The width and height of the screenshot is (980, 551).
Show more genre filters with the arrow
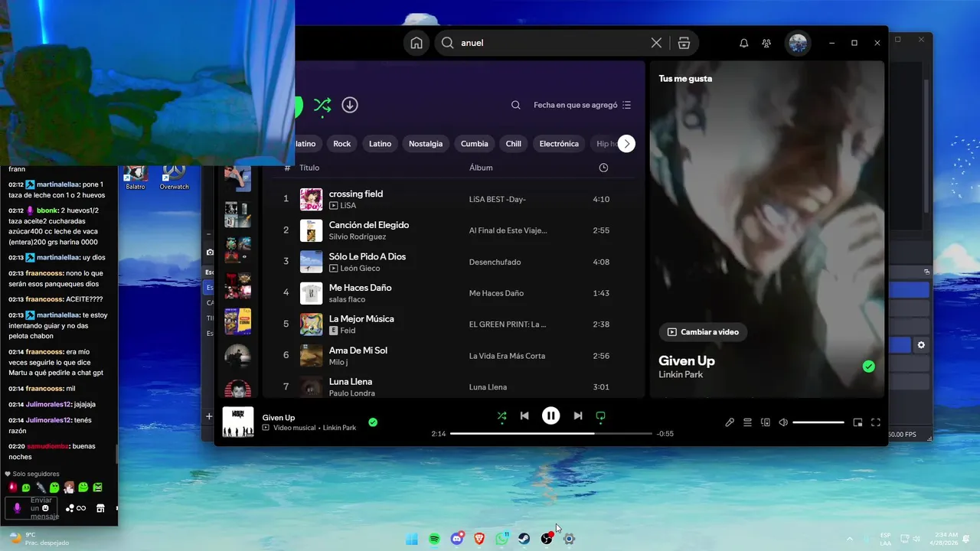point(626,143)
